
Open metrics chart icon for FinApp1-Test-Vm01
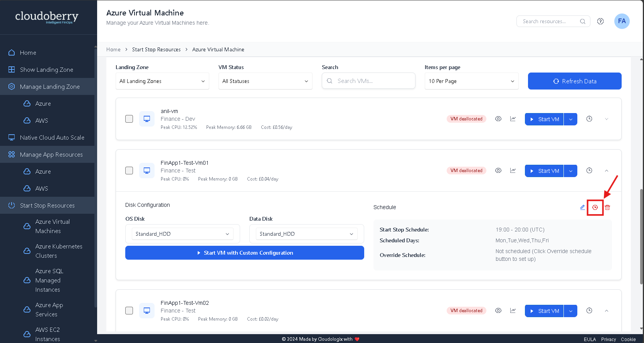(x=513, y=171)
